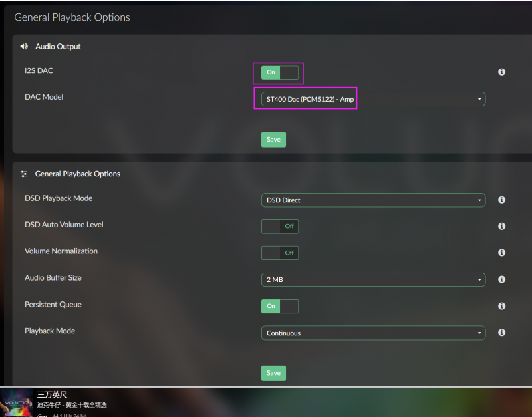Image resolution: width=532 pixels, height=417 pixels.
Task: Click the DSD Playback Mode label
Action: (59, 198)
